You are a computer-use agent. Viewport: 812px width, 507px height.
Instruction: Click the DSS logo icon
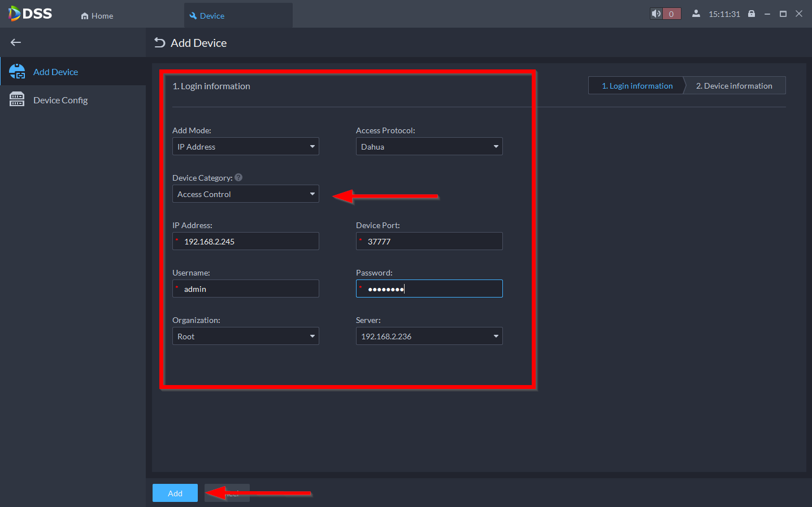coord(15,14)
